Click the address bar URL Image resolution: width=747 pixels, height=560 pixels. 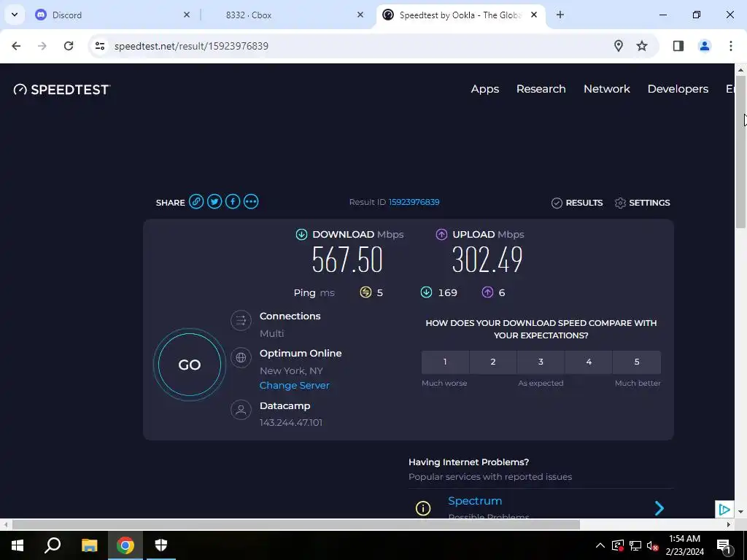coord(192,46)
